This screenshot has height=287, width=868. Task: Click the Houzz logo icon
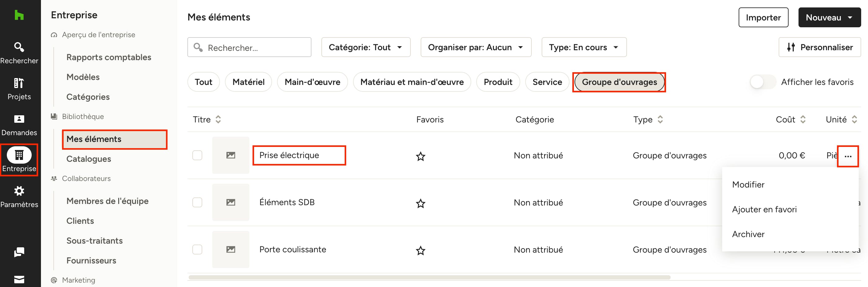[x=19, y=15]
